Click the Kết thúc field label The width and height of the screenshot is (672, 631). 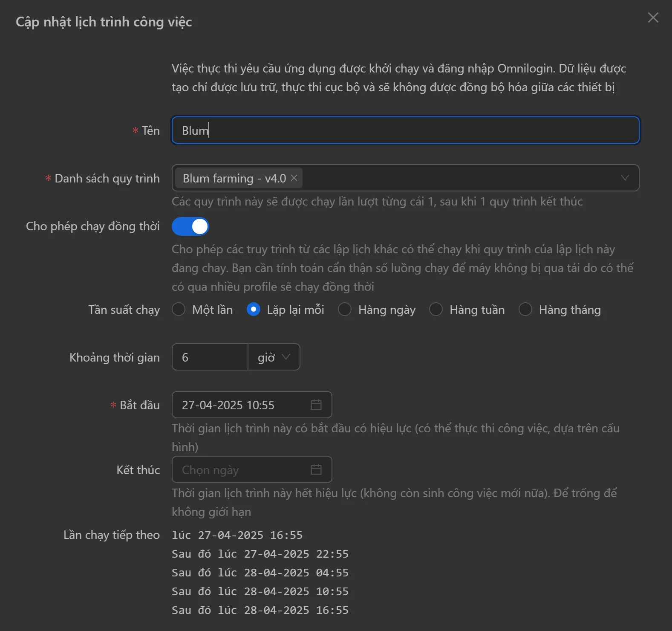(x=138, y=470)
